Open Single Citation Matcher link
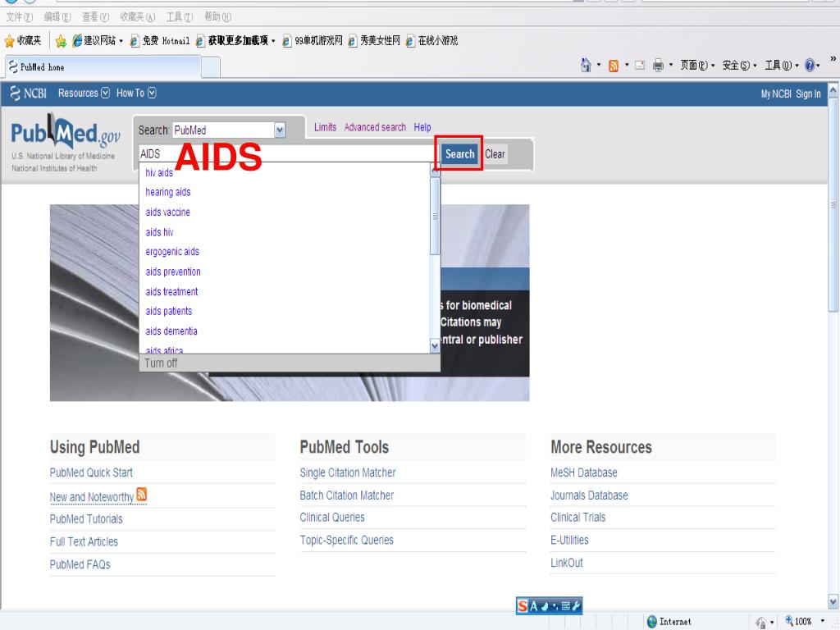840x630 pixels. point(348,472)
